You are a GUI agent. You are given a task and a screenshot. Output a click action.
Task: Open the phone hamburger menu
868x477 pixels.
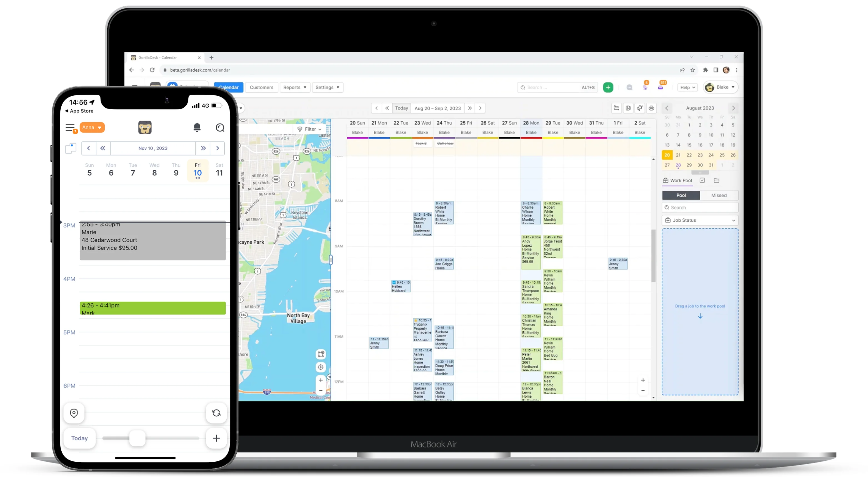coord(70,128)
